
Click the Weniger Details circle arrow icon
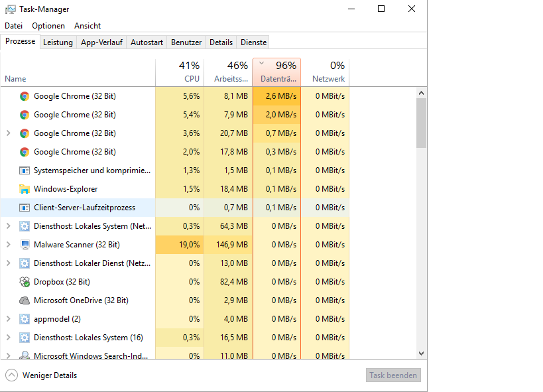(11, 375)
